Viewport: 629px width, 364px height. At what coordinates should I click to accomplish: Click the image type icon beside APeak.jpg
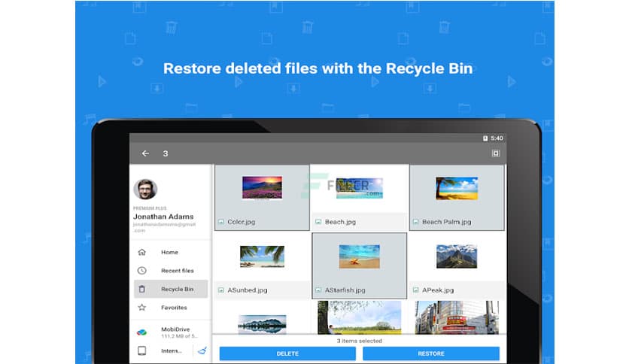(415, 290)
